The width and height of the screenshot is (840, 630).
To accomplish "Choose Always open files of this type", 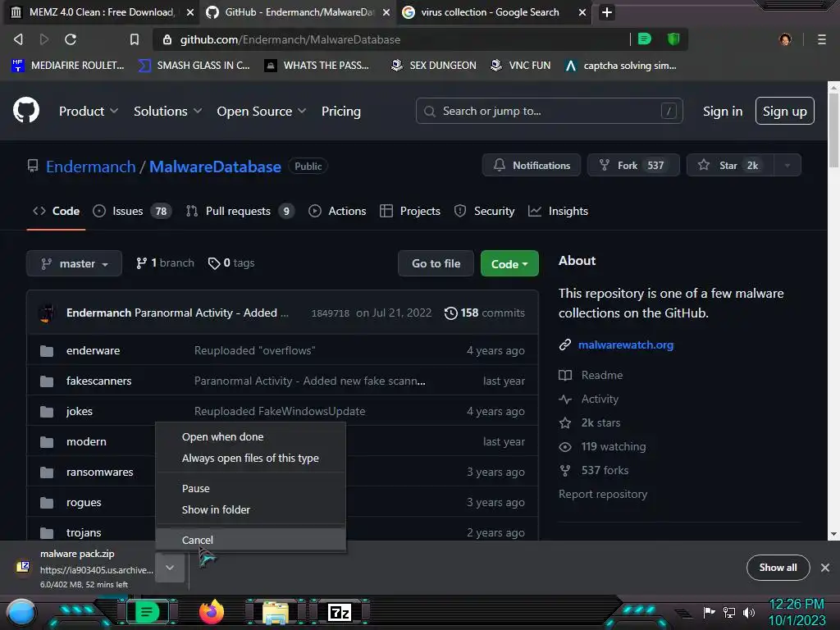I will (250, 458).
